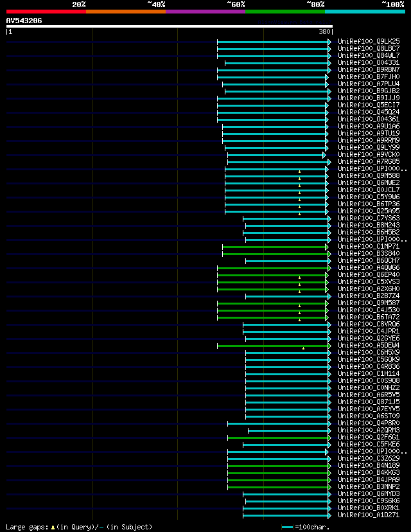Choose the UniRef100_C7YS63 hit label
Viewport: 411px width, 532px height.
coord(369,218)
